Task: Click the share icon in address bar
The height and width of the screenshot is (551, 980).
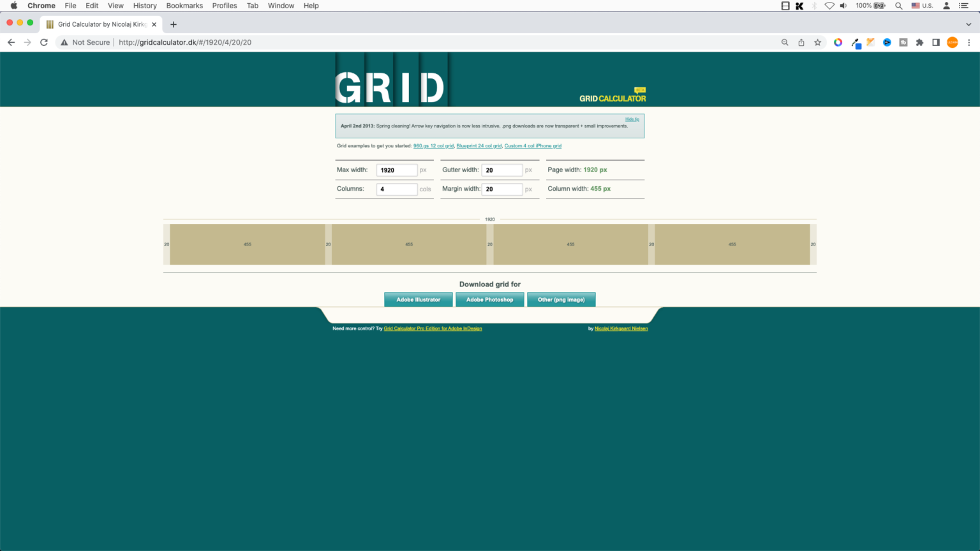Action: [x=801, y=42]
